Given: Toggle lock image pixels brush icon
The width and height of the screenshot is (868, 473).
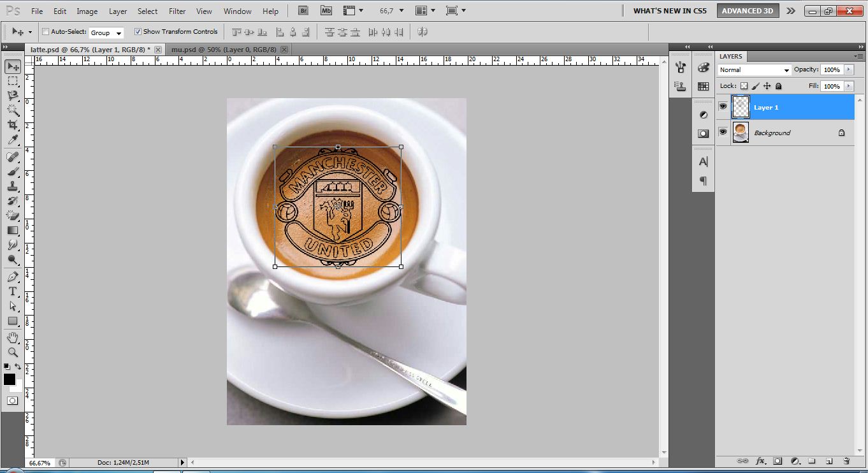Looking at the screenshot, I should point(756,86).
